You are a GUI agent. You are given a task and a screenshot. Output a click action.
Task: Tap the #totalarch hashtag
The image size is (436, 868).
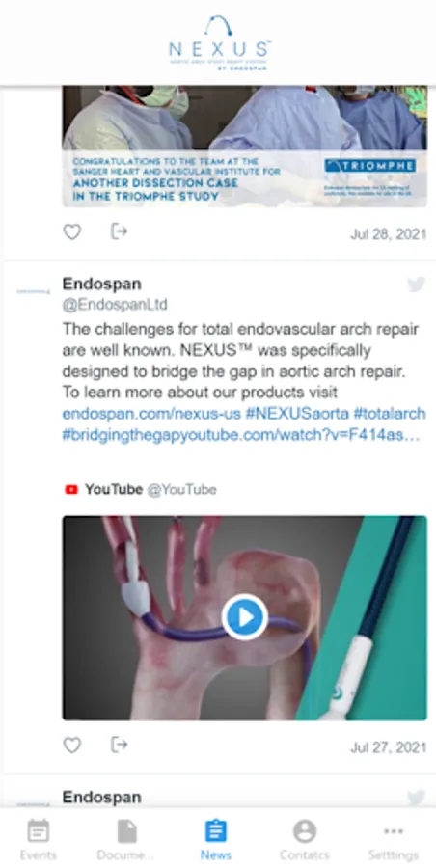390,414
